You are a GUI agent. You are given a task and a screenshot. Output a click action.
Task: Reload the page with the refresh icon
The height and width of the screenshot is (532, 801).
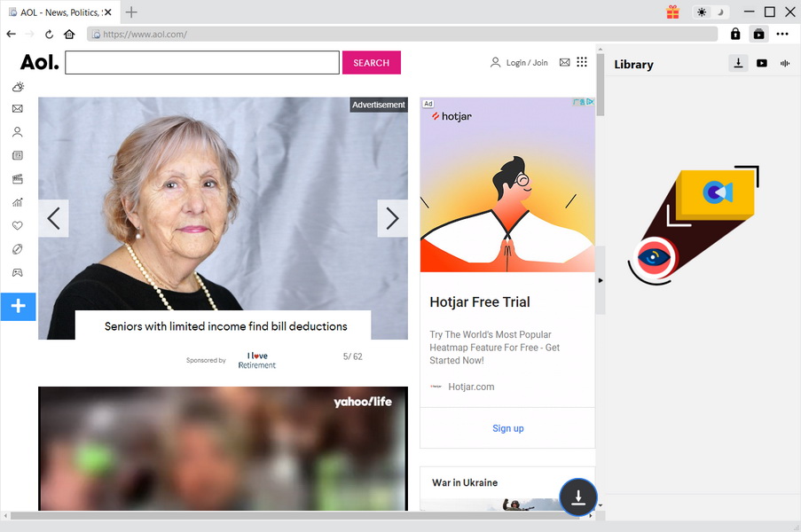pyautogui.click(x=49, y=35)
